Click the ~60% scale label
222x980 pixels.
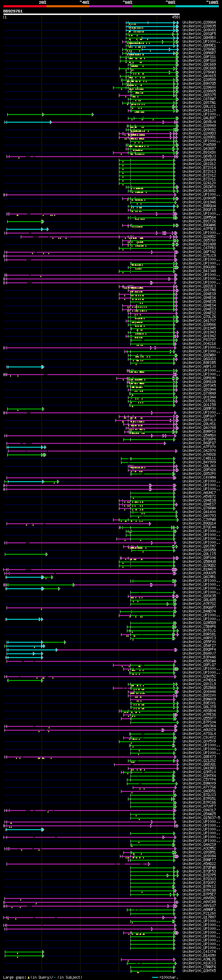pos(127,2)
